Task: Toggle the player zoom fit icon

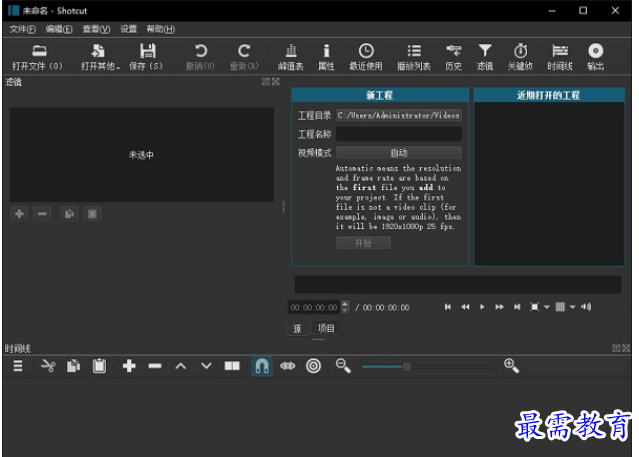Action: tap(534, 307)
